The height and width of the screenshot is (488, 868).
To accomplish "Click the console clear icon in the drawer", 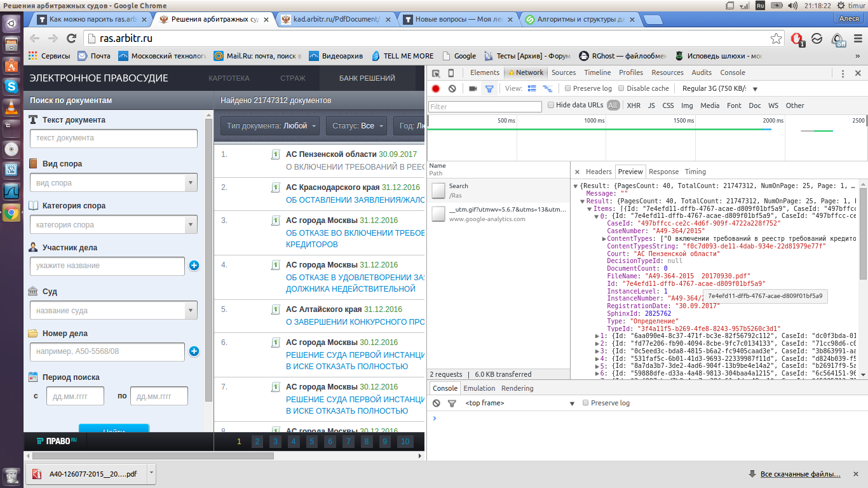I will pyautogui.click(x=437, y=403).
